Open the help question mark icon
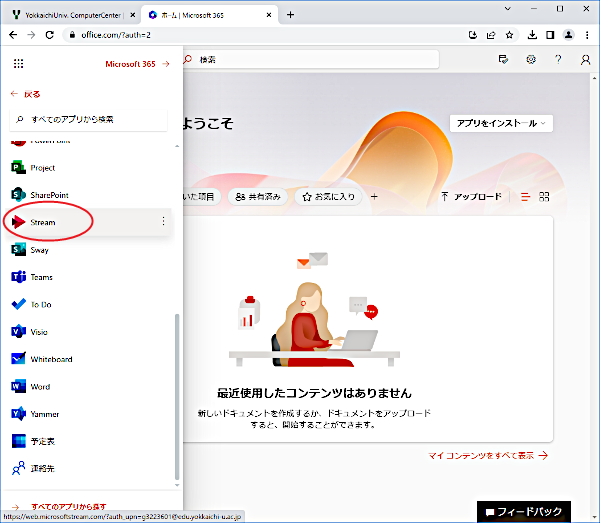This screenshot has height=523, width=600. pyautogui.click(x=558, y=60)
